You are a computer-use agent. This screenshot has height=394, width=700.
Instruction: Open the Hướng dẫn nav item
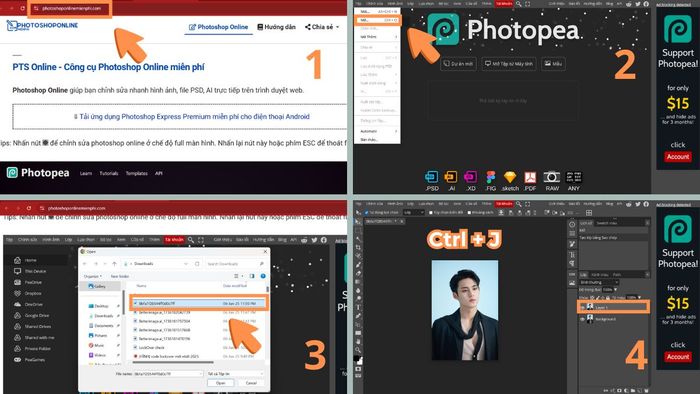[x=276, y=27]
